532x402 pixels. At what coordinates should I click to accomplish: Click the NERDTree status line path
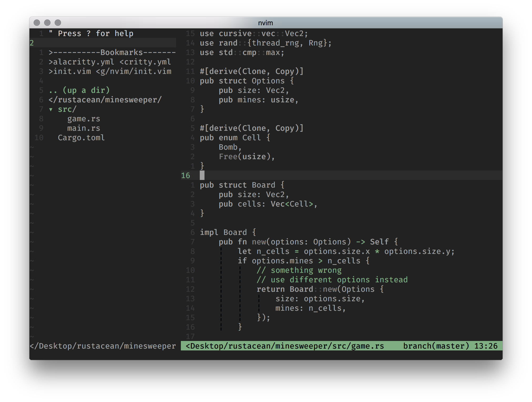point(103,346)
